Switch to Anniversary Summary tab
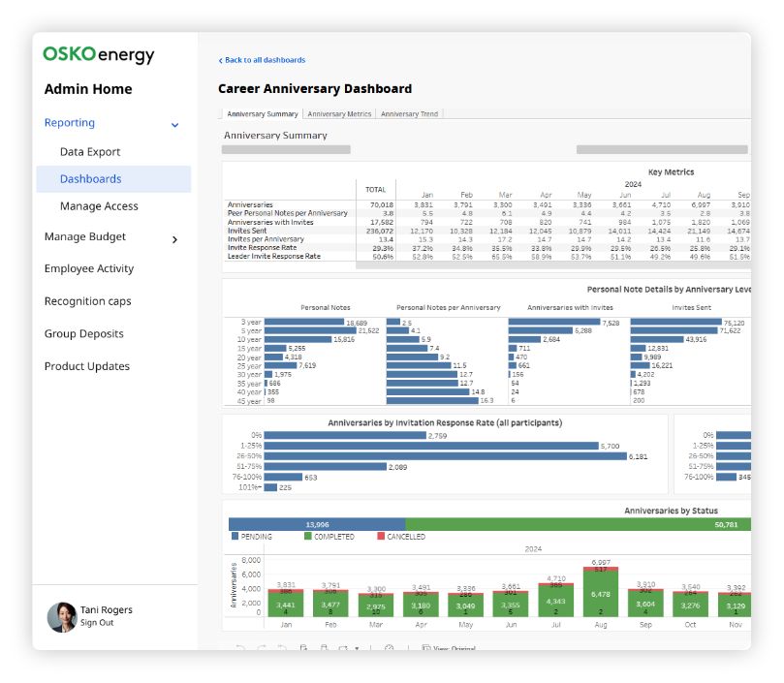This screenshot has height=683, width=784. click(263, 114)
